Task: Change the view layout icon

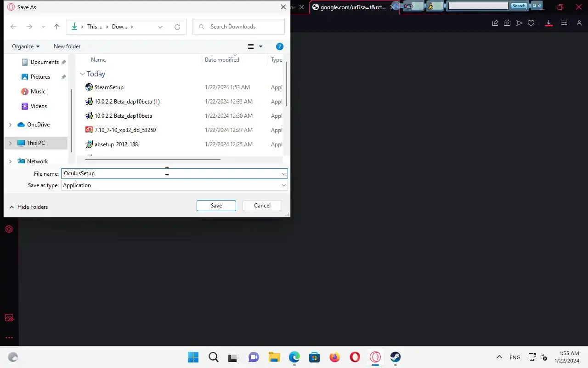Action: tap(251, 46)
